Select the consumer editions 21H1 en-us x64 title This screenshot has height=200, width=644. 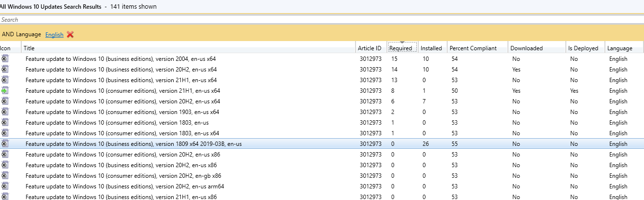[x=123, y=91]
